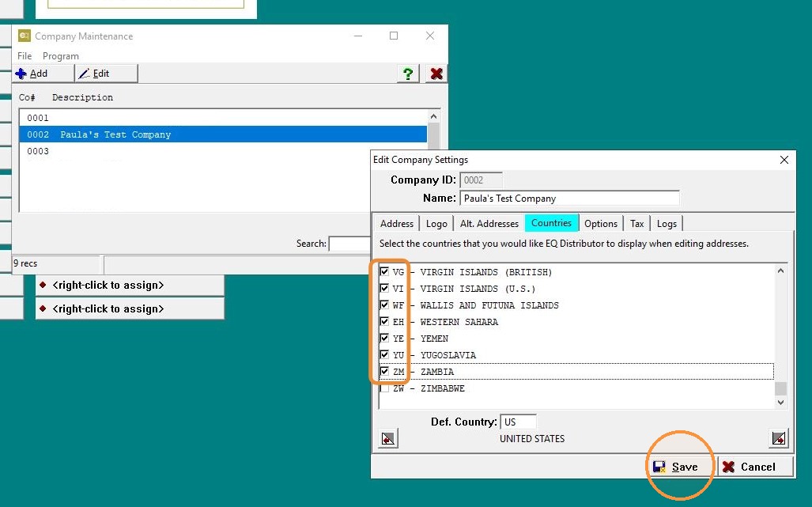Select company row 0001
The image size is (812, 507).
coord(223,118)
